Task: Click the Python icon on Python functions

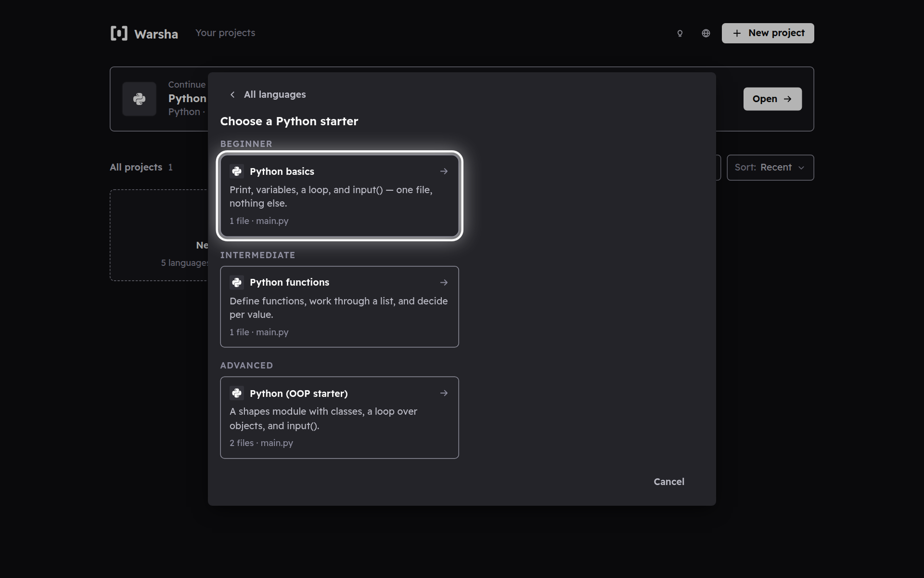Action: tap(237, 283)
